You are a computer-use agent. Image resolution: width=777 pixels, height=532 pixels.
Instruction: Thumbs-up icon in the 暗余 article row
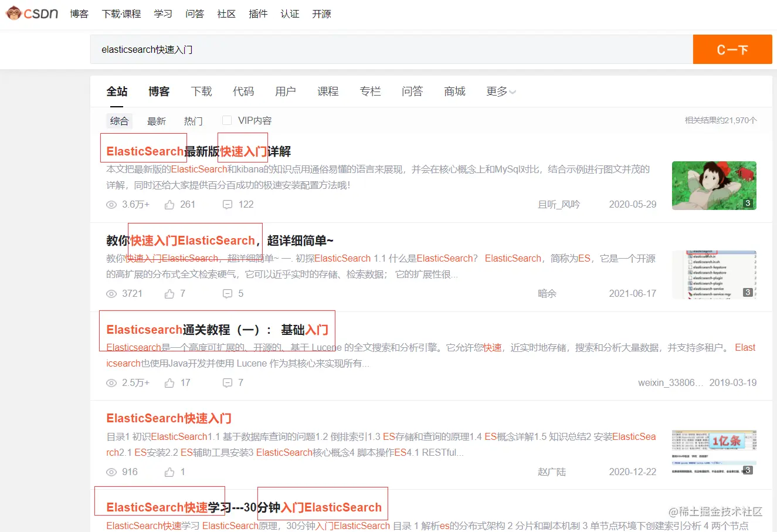click(169, 294)
